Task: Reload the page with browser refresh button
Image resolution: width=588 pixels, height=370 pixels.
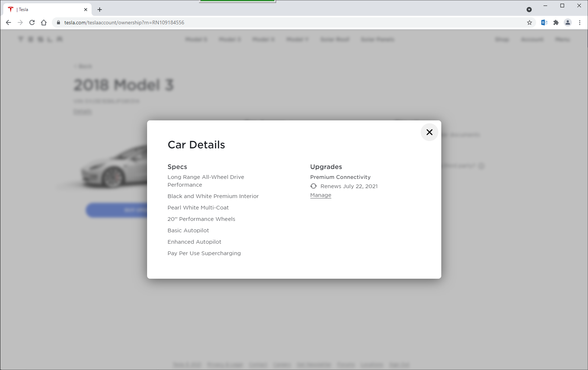Action: (32, 22)
